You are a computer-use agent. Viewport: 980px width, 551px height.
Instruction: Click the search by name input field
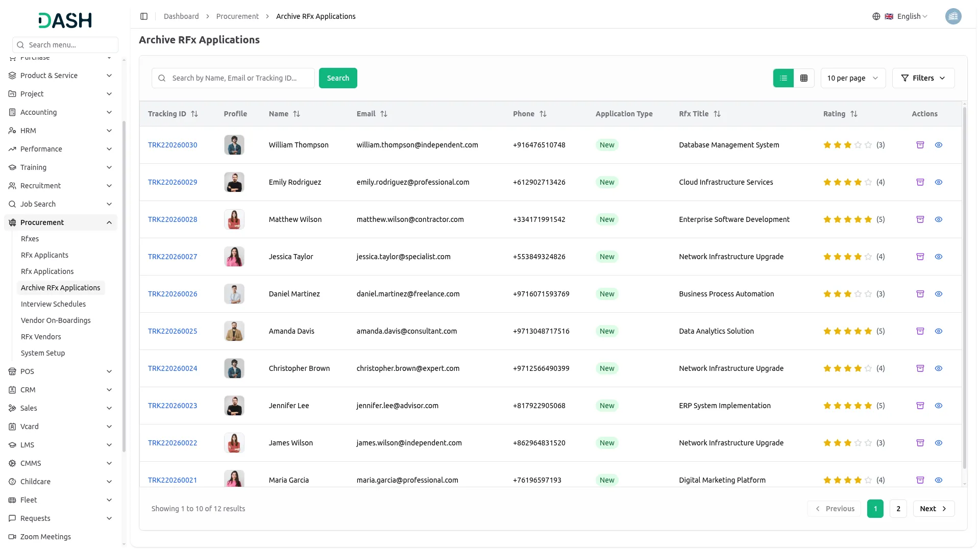coord(240,78)
